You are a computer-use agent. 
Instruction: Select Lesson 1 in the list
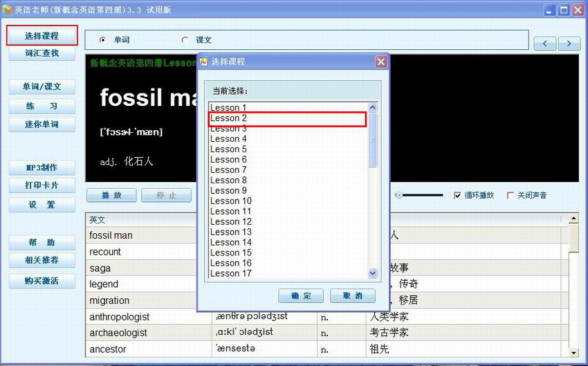(x=288, y=108)
